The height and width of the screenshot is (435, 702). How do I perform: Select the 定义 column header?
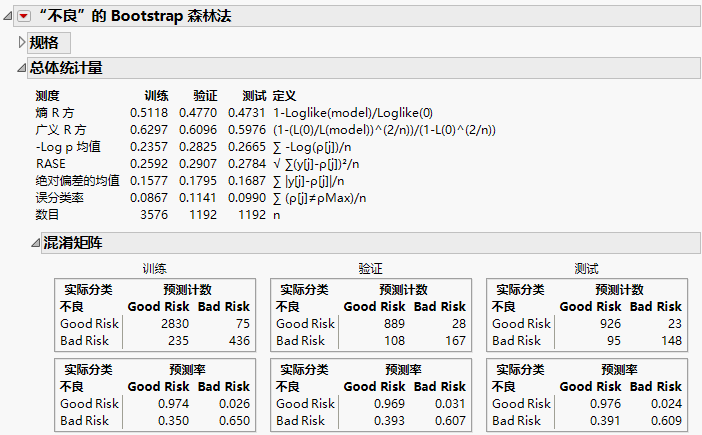point(284,96)
